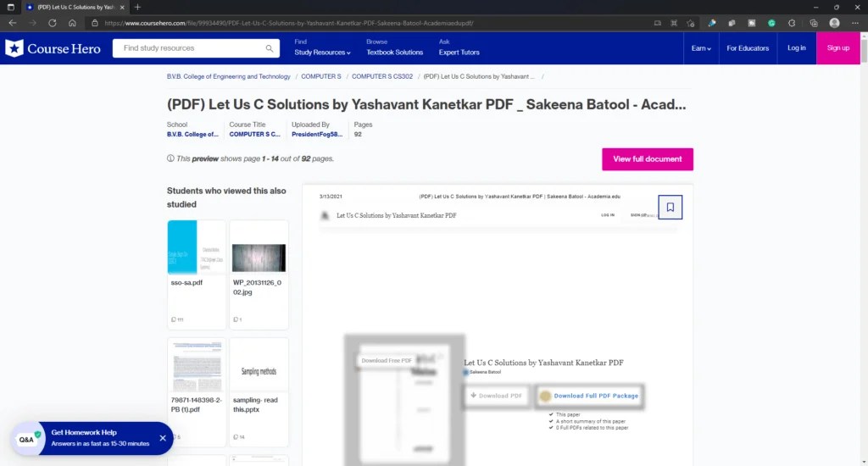Click the Sign up button
The width and height of the screenshot is (868, 466).
coord(838,48)
